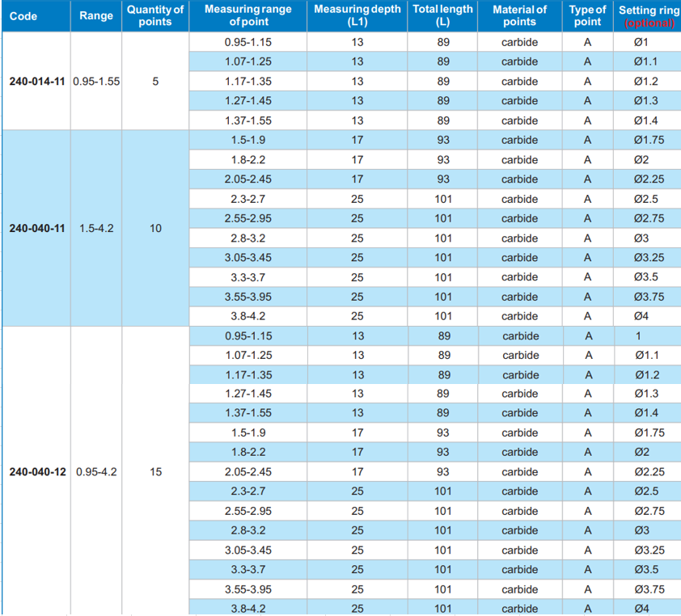Click the Setting ring column header
681x616 pixels.
tap(649, 10)
